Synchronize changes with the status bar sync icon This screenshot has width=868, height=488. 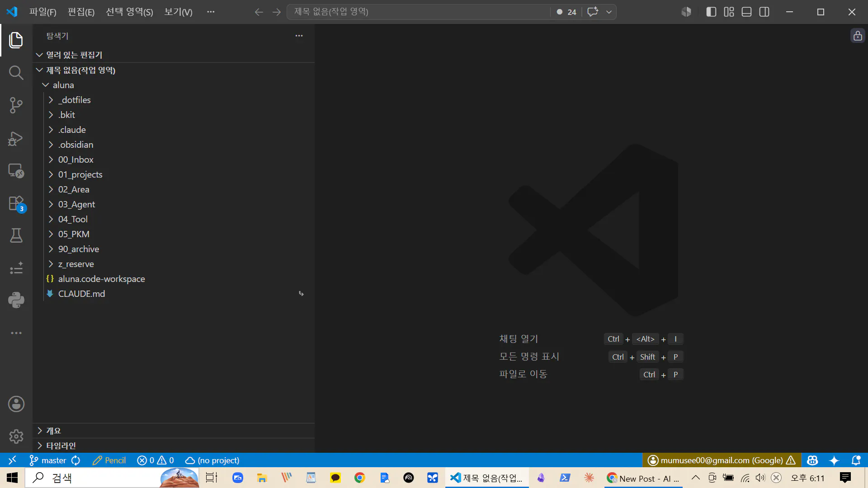coord(76,460)
